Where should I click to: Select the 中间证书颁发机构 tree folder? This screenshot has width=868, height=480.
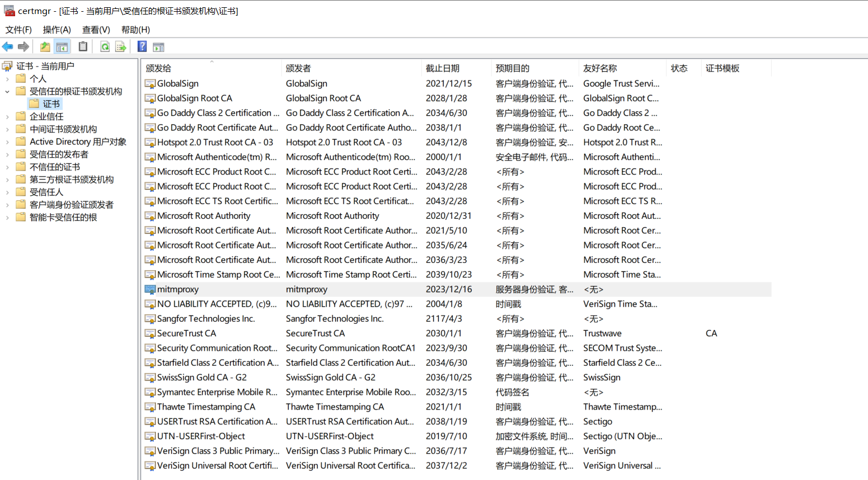(x=63, y=129)
